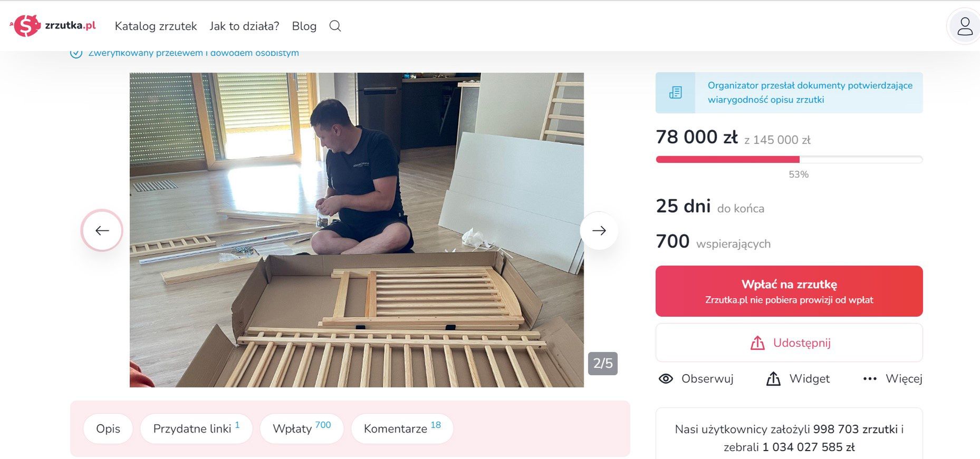Select Katalog zrzutek in the menu
Screen dimensions: 980x459
156,26
